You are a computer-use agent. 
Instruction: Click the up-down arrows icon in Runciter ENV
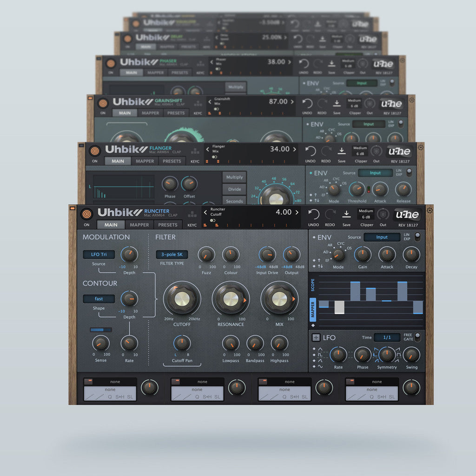[x=320, y=266]
